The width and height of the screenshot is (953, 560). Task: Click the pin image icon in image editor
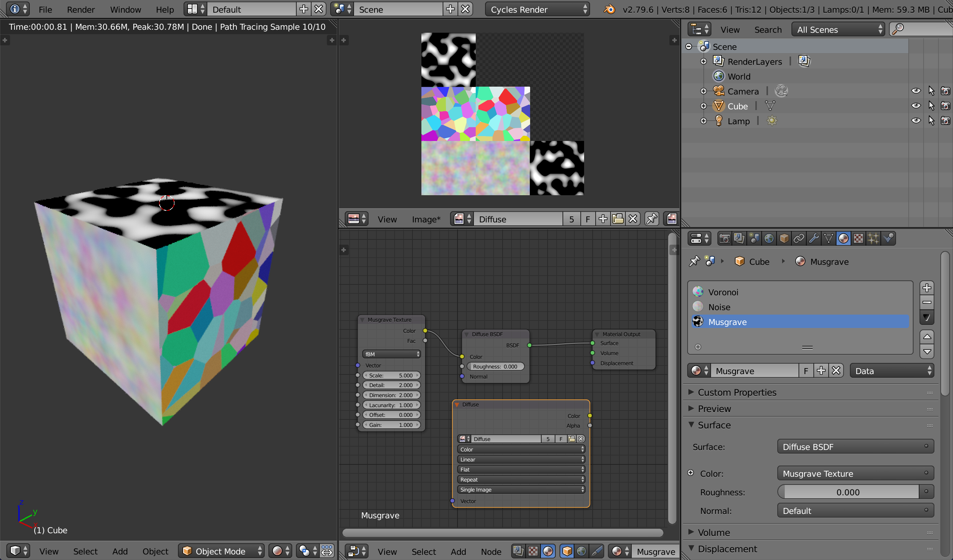pyautogui.click(x=652, y=219)
